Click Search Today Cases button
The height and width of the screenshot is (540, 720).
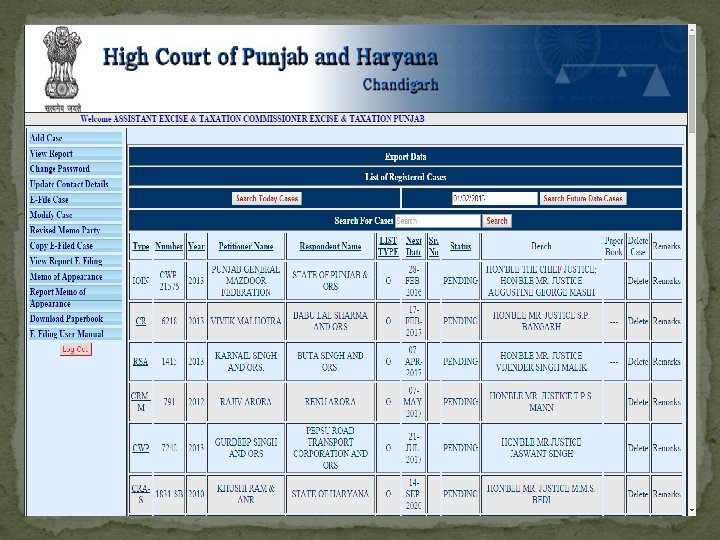click(267, 198)
